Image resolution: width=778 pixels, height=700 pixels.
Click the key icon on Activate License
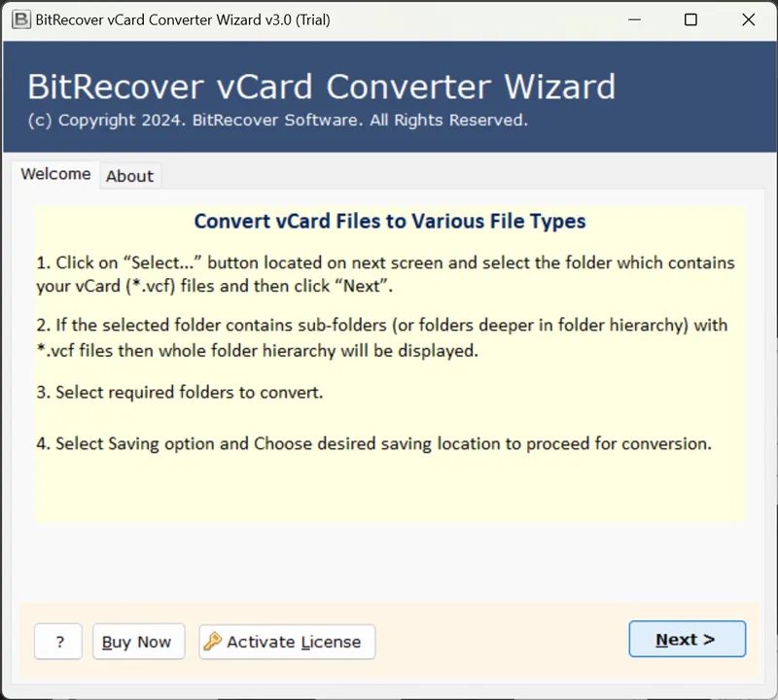(x=213, y=642)
